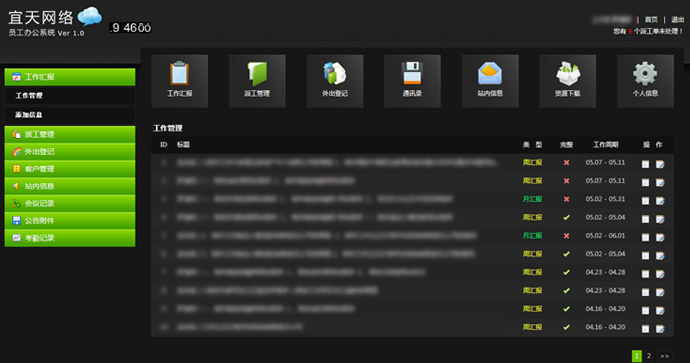This screenshot has height=363, width=690.
Task: Open the 通讯录 floppy disk tile
Action: (412, 81)
